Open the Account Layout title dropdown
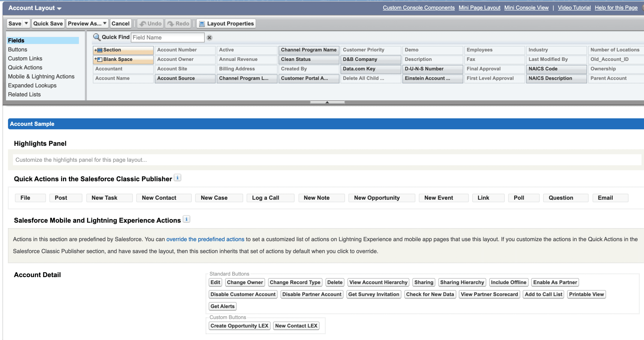644x340 pixels. click(x=59, y=9)
